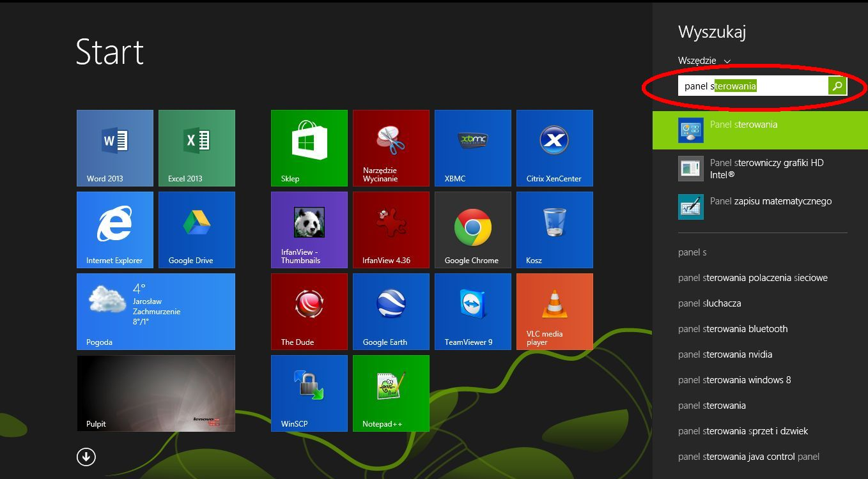
Task: Open the Pulpit desktop tile
Action: (156, 393)
